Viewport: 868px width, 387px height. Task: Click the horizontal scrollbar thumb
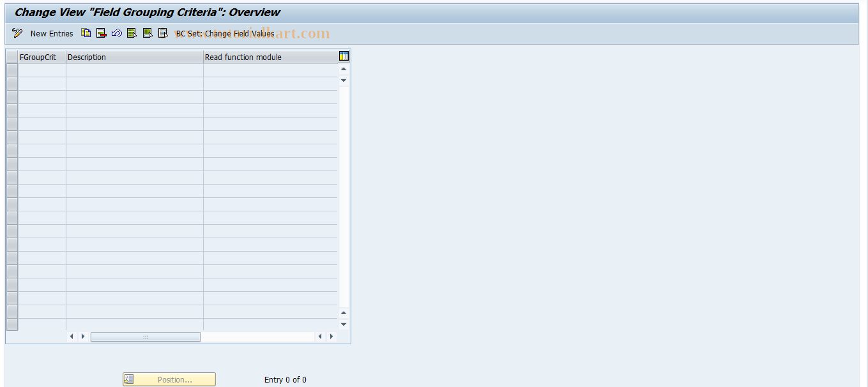click(x=146, y=337)
